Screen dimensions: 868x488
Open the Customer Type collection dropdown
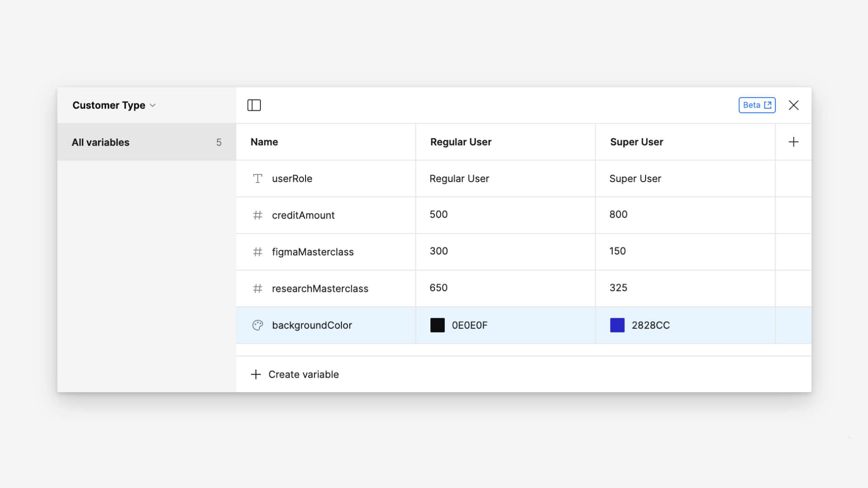point(114,105)
